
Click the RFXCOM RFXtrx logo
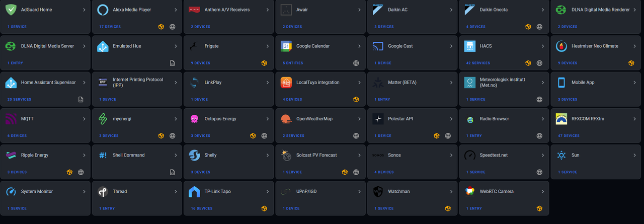[561, 119]
